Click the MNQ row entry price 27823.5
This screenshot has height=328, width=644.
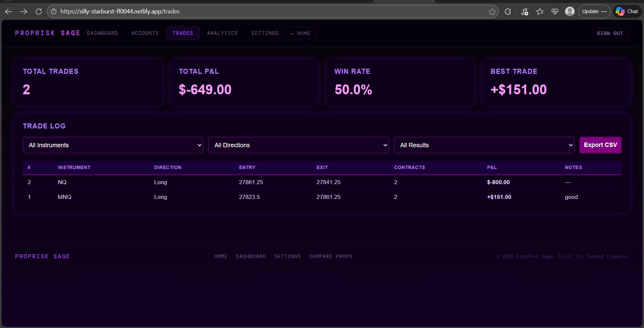249,197
